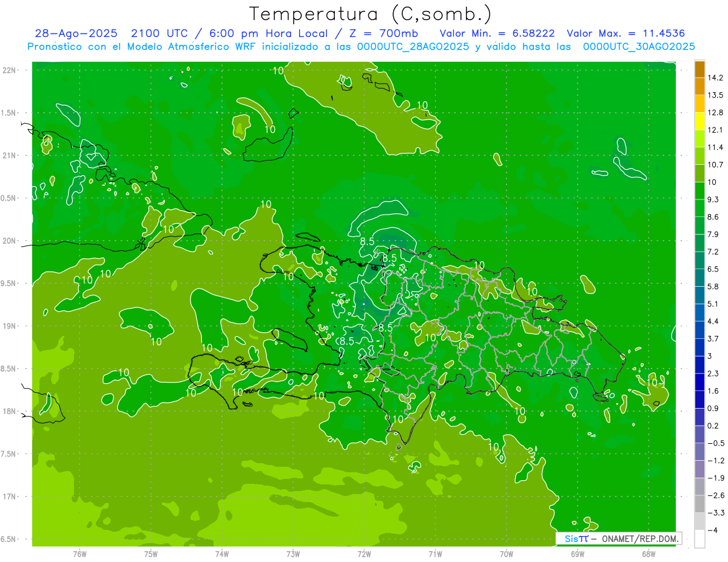Click the "74W" longitude axis label
The height and width of the screenshot is (562, 728).
click(221, 554)
